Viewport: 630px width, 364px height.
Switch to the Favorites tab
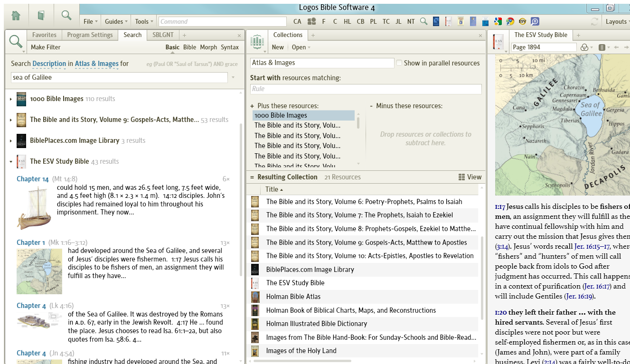pos(44,35)
